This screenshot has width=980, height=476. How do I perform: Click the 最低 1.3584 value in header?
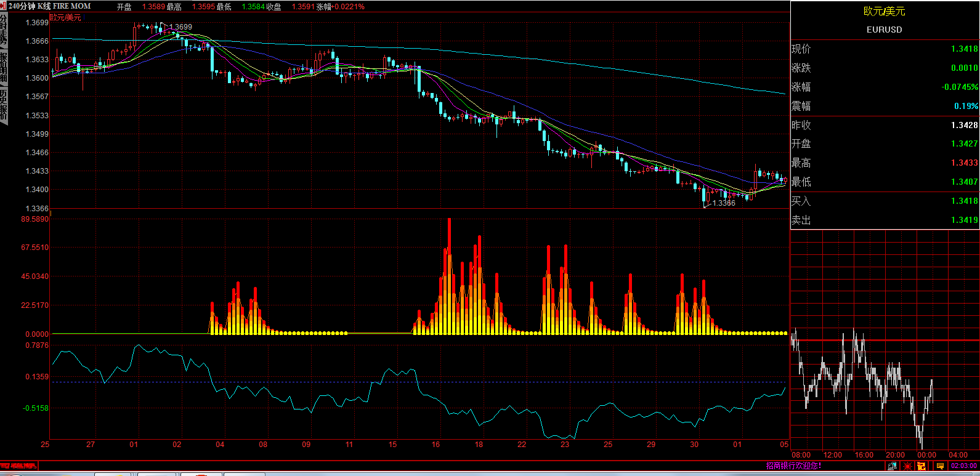[x=253, y=7]
